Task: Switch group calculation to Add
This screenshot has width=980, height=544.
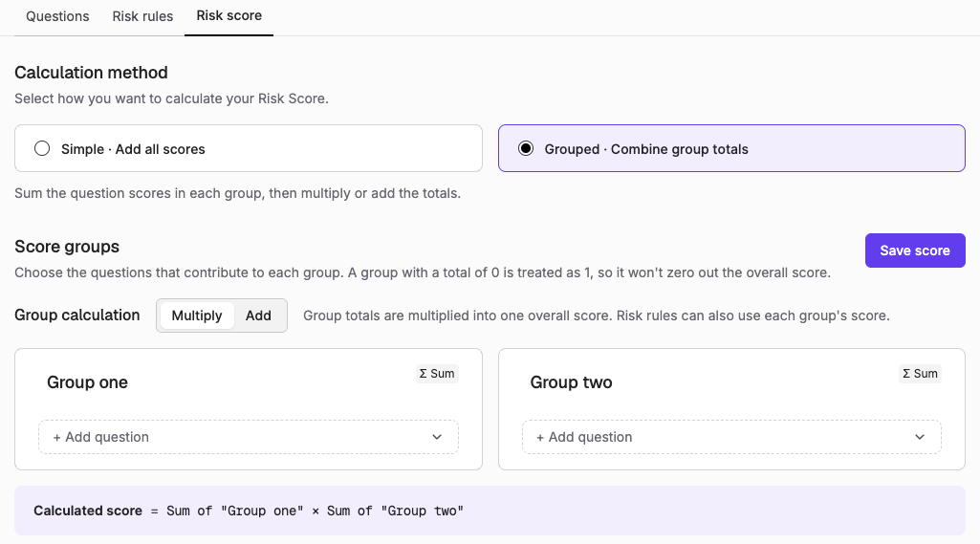Action: coord(258,316)
